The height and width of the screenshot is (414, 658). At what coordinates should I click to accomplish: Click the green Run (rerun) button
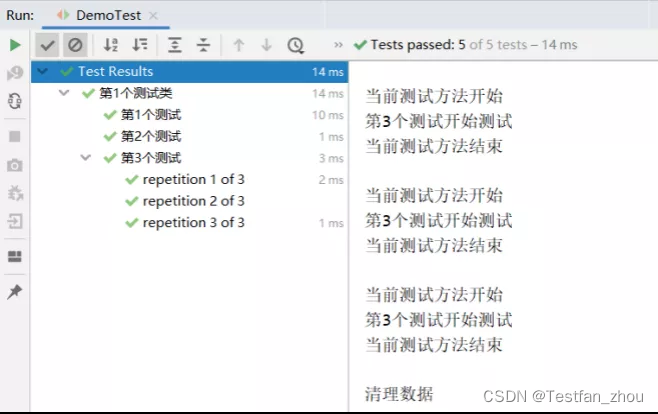coord(15,45)
